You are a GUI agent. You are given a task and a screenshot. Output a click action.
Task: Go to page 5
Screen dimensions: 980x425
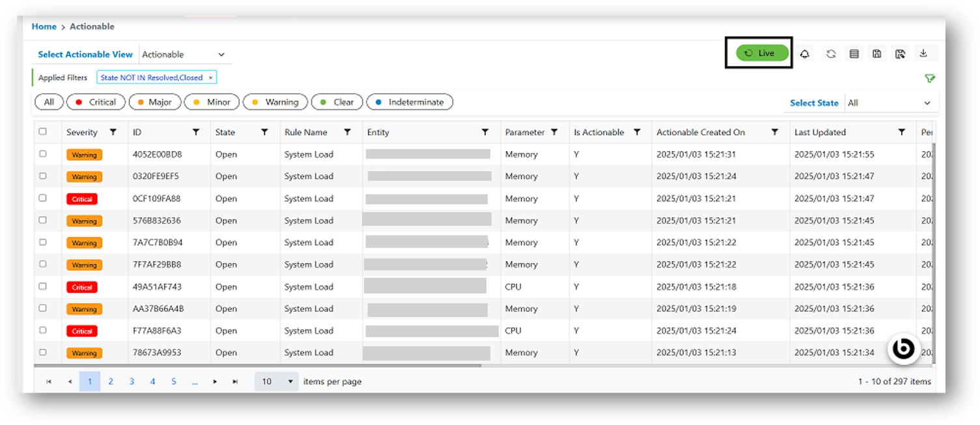pos(174,382)
